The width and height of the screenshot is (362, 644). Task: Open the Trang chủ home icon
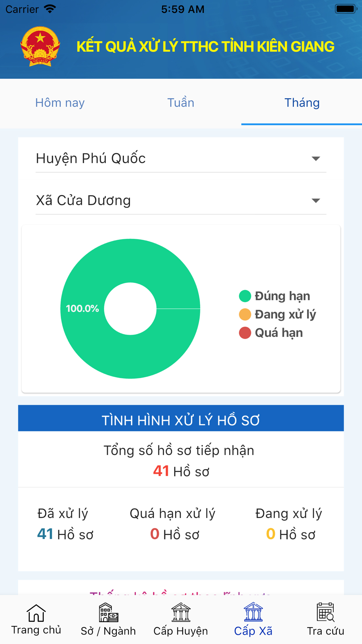pyautogui.click(x=36, y=612)
